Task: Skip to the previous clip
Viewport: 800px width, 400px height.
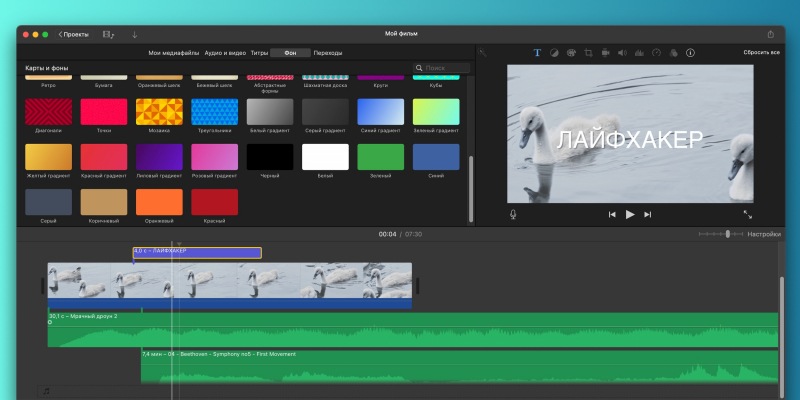Action: tap(612, 214)
